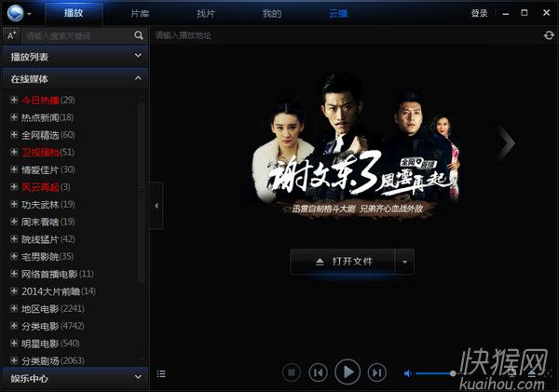Click the A+ font size icon
This screenshot has height=392, width=559.
(x=12, y=35)
